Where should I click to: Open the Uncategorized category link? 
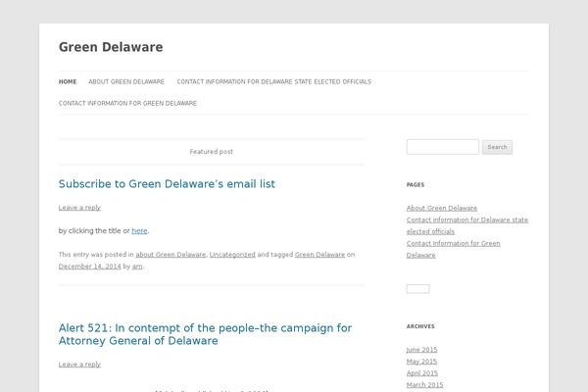pyautogui.click(x=232, y=255)
